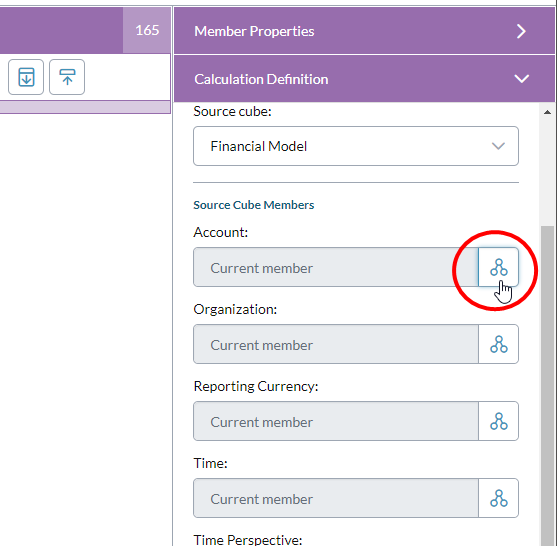This screenshot has width=557, height=546.
Task: Click the Source Cube Members heading
Action: pos(254,205)
